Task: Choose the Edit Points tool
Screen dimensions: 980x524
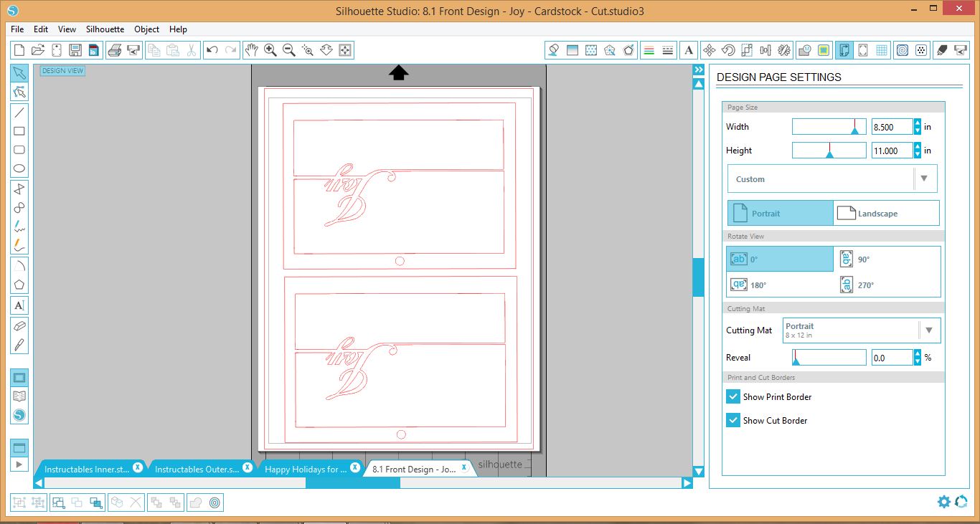Action: click(19, 92)
